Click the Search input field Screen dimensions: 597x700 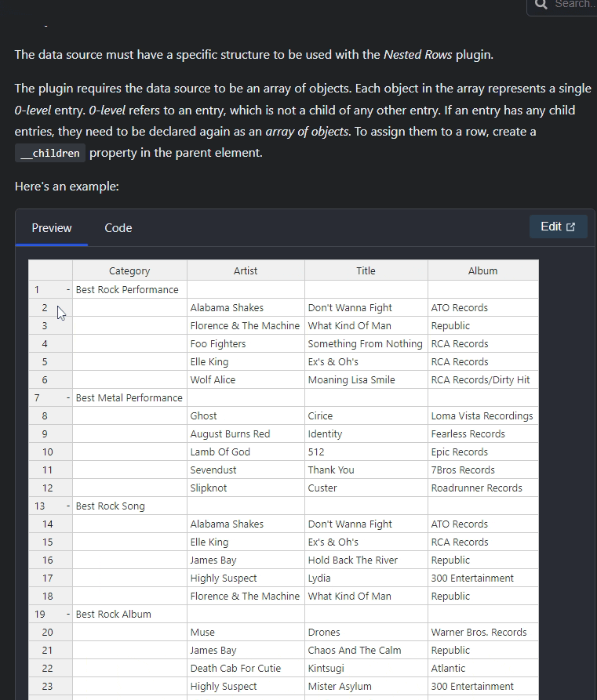pyautogui.click(x=562, y=5)
